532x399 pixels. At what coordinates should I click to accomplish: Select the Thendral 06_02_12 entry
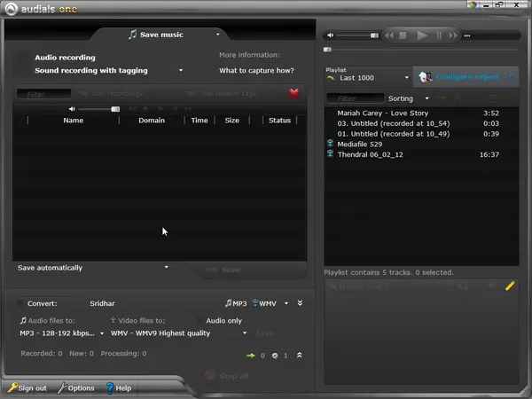click(421, 154)
